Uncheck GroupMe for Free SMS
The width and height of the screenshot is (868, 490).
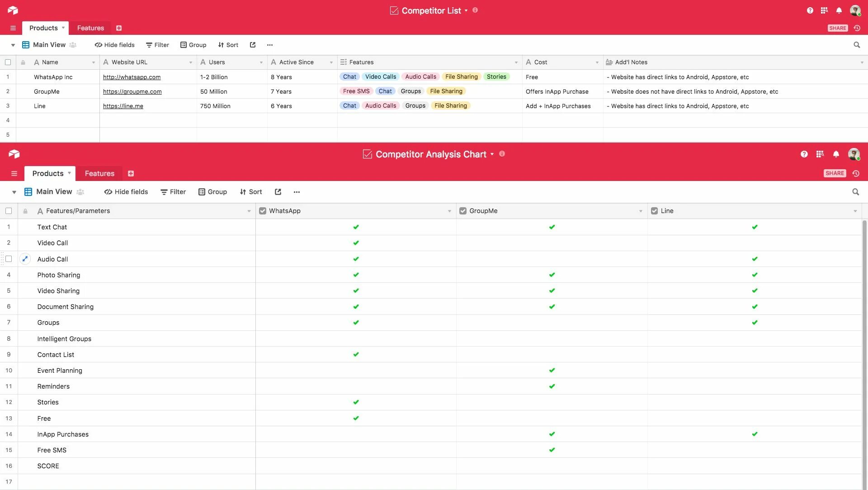[x=552, y=450]
